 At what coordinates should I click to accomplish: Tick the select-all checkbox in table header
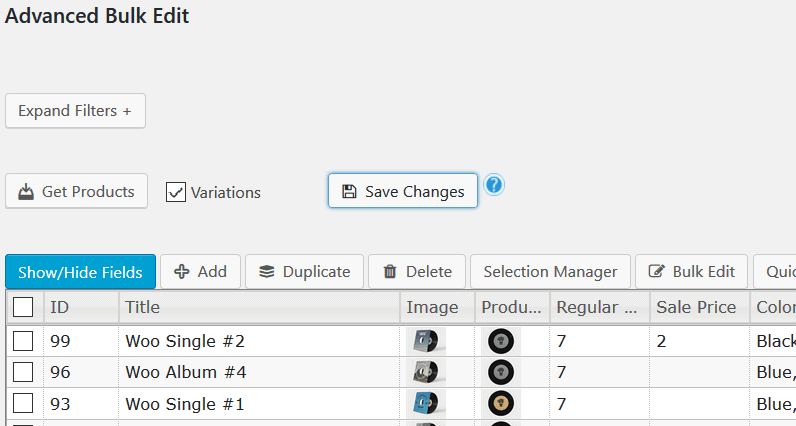pyautogui.click(x=23, y=307)
